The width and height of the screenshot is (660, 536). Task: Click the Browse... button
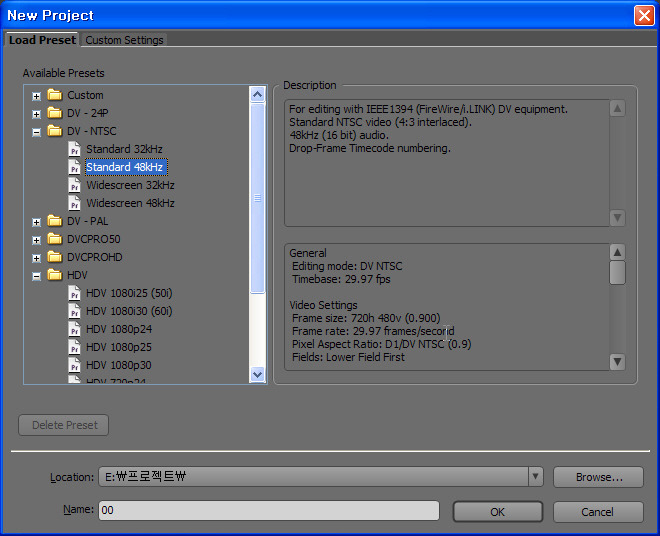[x=598, y=477]
